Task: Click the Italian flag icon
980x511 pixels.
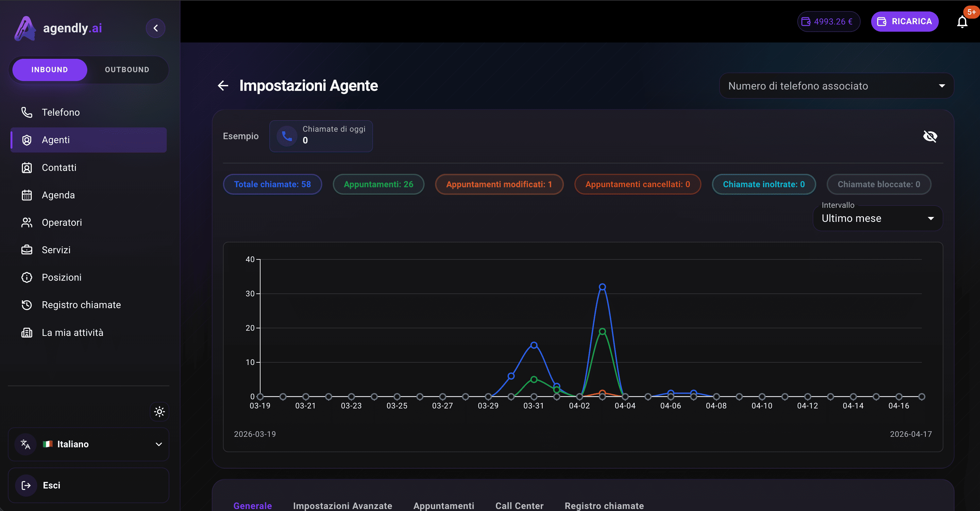Action: pyautogui.click(x=47, y=444)
